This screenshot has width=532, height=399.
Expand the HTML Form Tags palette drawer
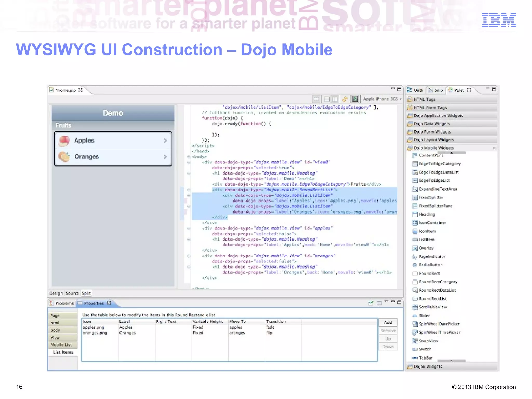pos(452,107)
